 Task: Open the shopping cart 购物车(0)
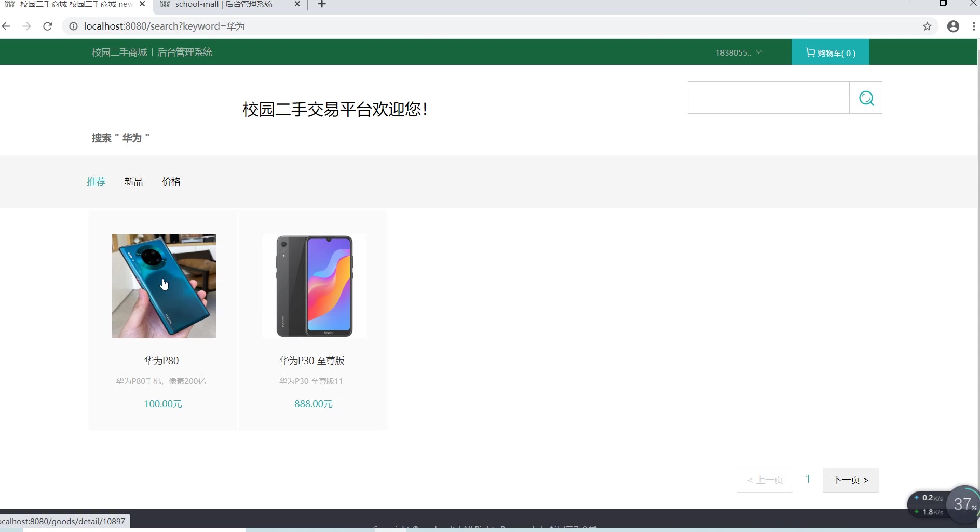pyautogui.click(x=831, y=52)
